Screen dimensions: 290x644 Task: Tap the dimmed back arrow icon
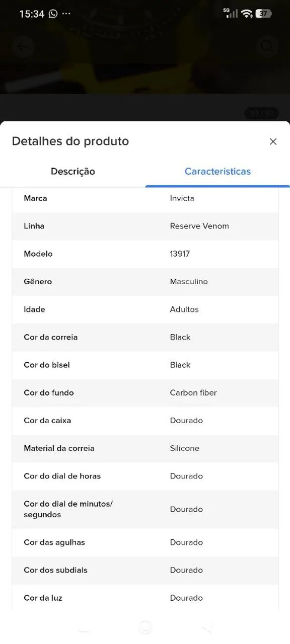(23, 47)
